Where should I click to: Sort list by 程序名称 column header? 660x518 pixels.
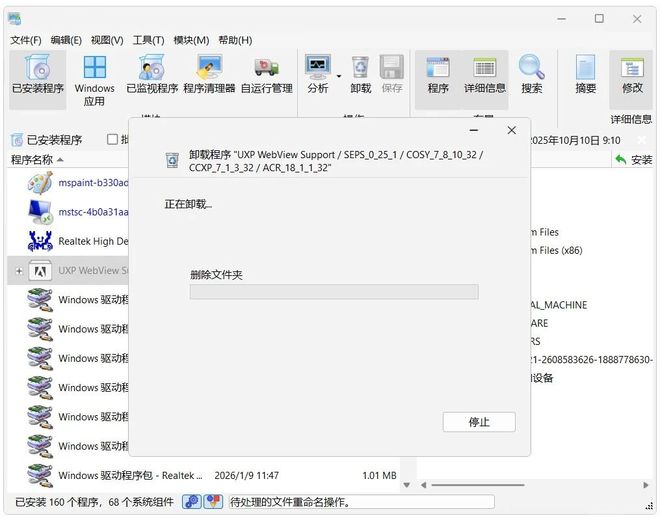pos(37,160)
